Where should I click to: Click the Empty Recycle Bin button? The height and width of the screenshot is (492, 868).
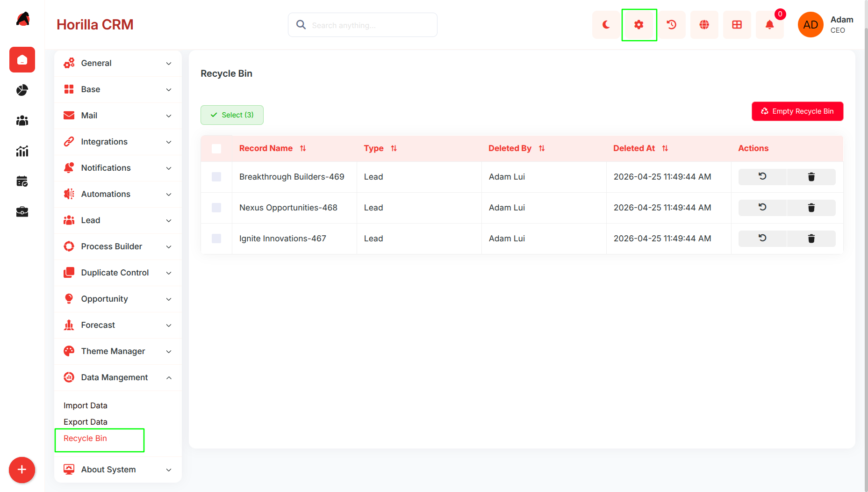pyautogui.click(x=797, y=111)
